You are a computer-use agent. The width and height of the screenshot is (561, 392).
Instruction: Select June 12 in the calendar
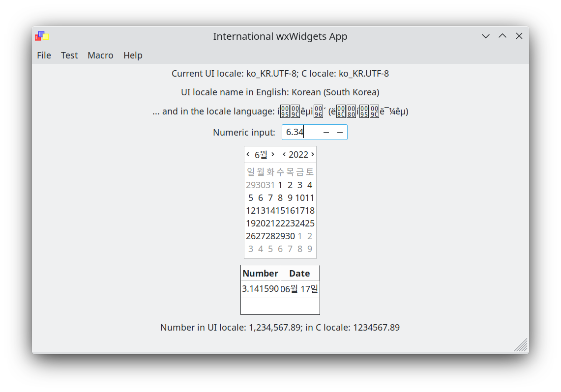point(250,211)
